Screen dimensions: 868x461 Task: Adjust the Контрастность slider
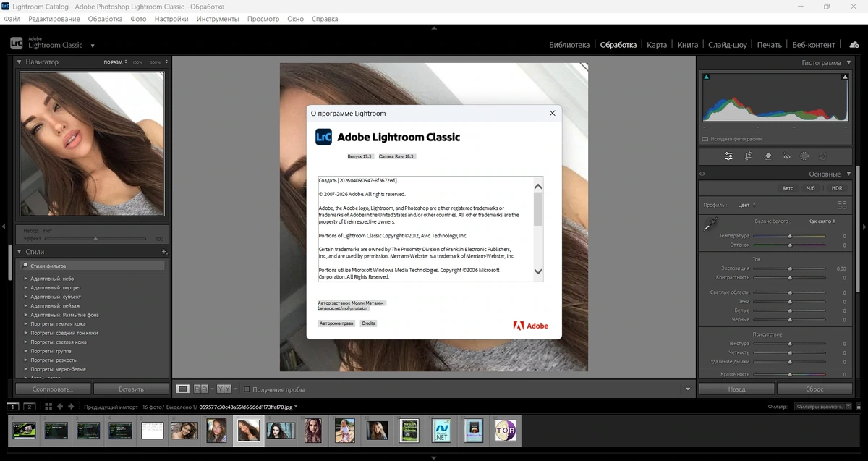click(789, 277)
